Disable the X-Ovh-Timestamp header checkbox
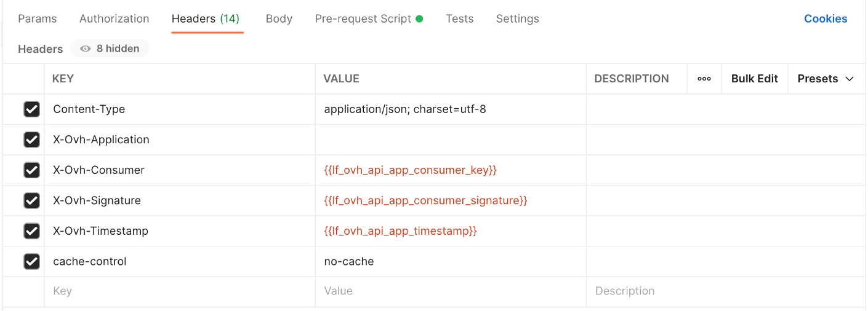The width and height of the screenshot is (868, 311). point(31,231)
